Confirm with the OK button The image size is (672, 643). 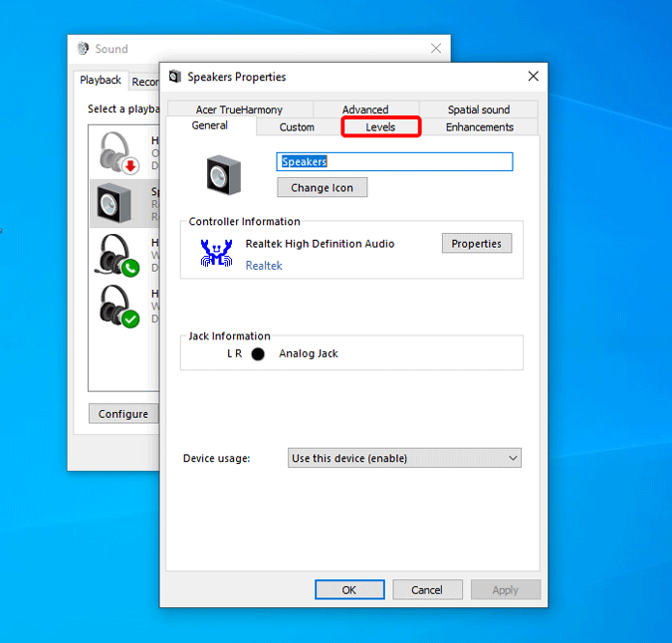[349, 590]
